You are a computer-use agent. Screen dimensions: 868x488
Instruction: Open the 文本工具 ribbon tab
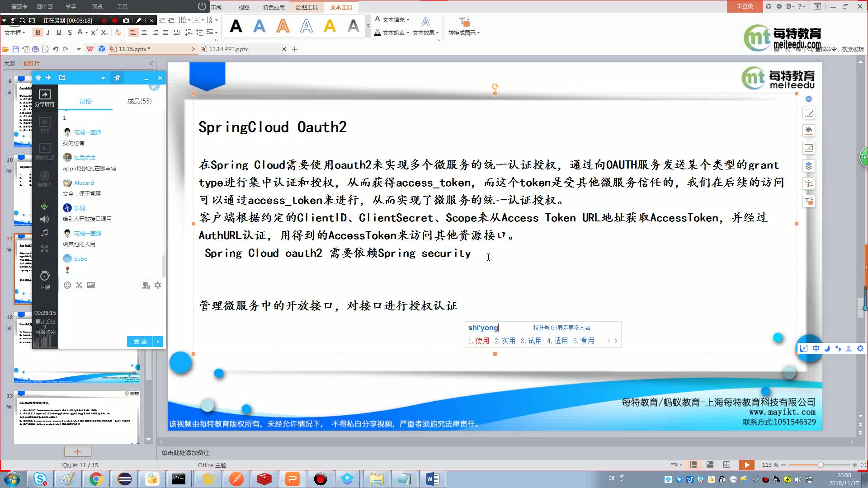point(341,7)
